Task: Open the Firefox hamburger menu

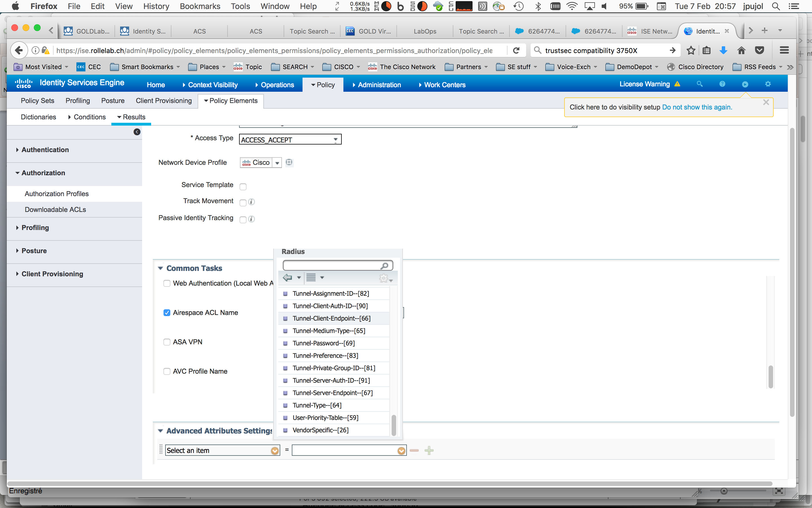Action: 784,51
